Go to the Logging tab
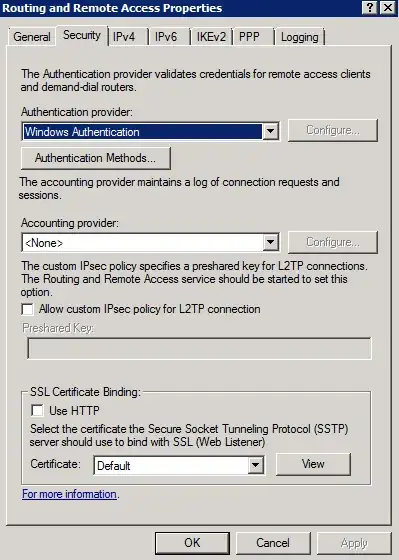The width and height of the screenshot is (399, 560). click(299, 37)
